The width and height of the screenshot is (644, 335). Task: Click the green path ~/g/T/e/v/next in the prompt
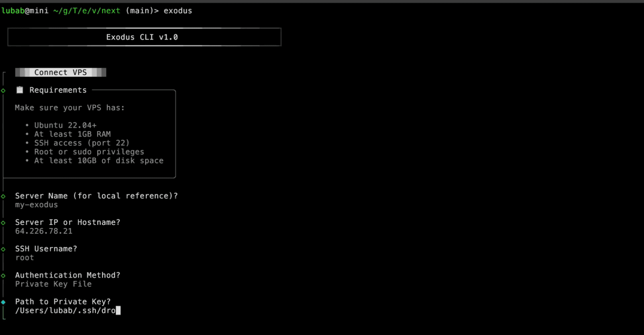tap(87, 11)
